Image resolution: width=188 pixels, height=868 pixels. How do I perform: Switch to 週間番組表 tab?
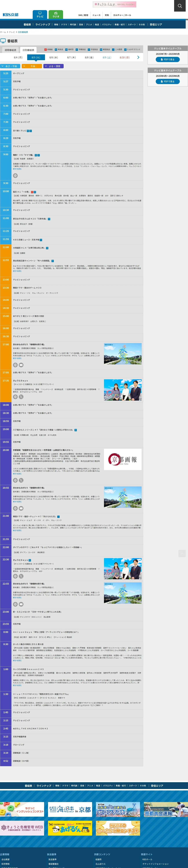click(x=10, y=50)
